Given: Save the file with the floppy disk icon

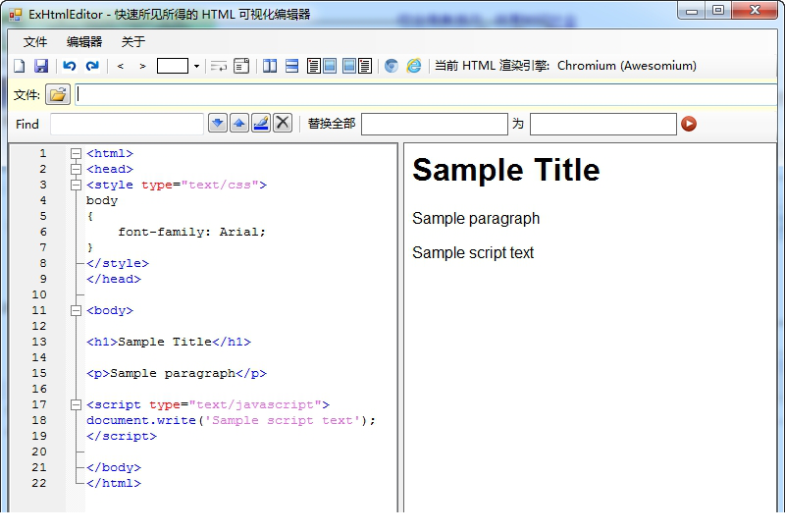Looking at the screenshot, I should coord(41,66).
